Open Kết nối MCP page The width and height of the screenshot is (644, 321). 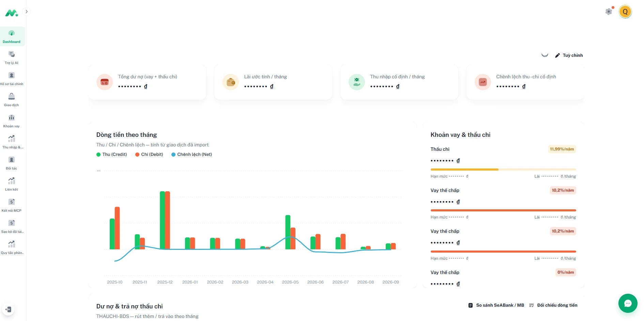12,205
